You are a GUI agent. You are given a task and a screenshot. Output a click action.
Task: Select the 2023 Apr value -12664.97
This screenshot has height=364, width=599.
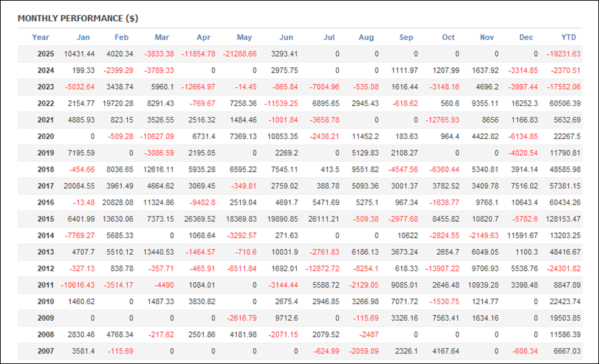pos(198,87)
